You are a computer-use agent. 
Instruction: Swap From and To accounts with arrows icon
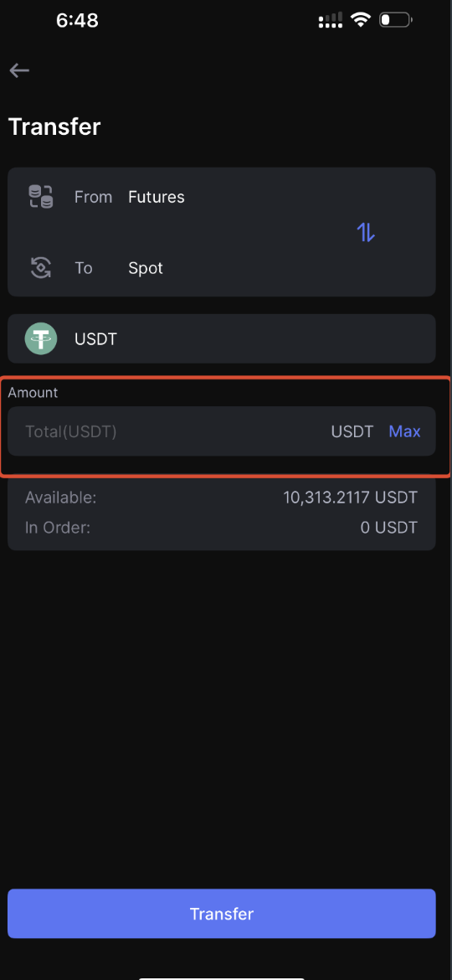click(x=366, y=233)
